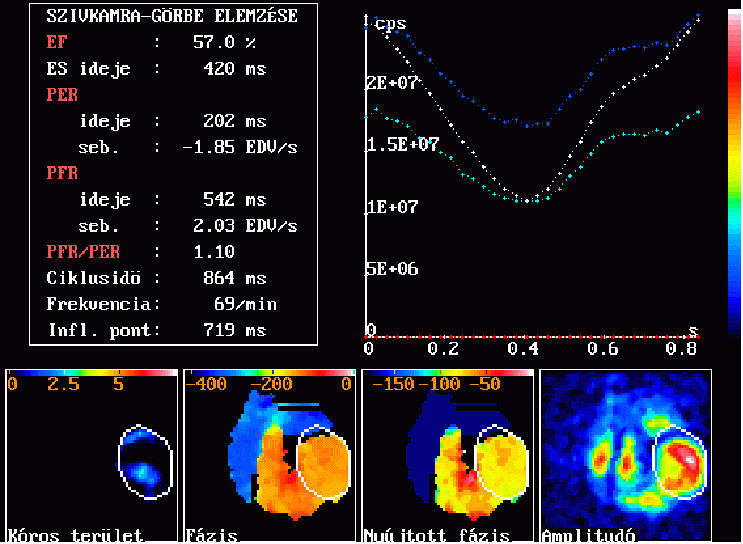This screenshot has height=544, width=743.
Task: Open the Nyújtott fázis image panel
Action: pos(447,455)
